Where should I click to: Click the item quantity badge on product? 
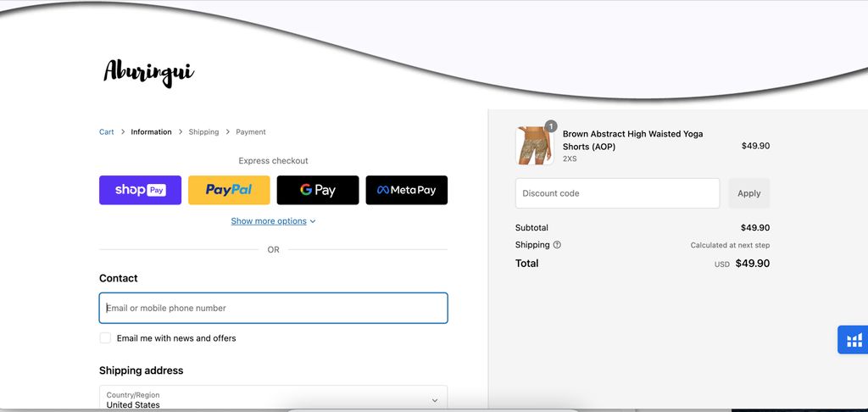[551, 126]
